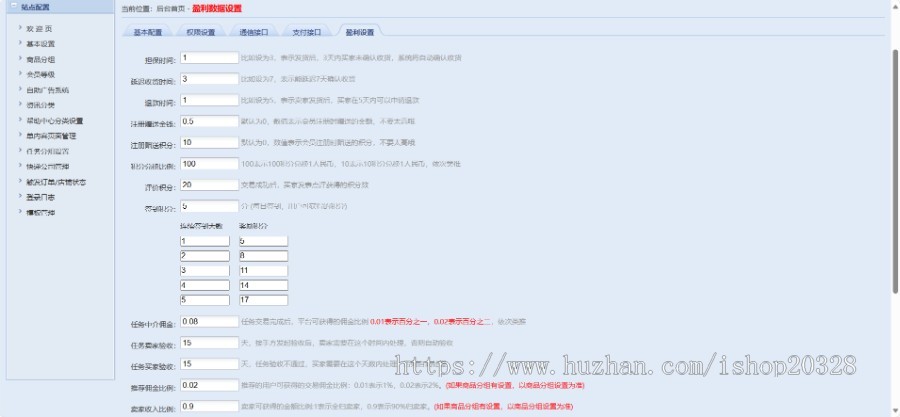Open 会员等级 in the sidebar
Image resolution: width=900 pixels, height=417 pixels.
[40, 75]
